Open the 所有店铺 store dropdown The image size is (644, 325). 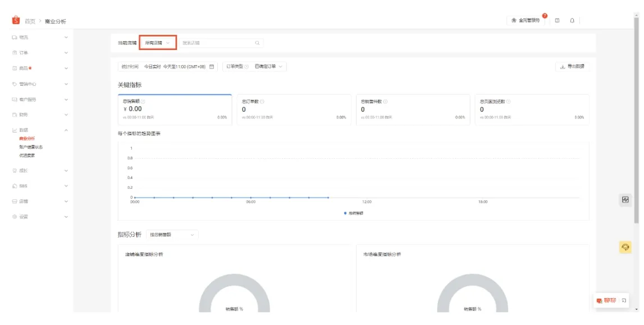pos(157,42)
